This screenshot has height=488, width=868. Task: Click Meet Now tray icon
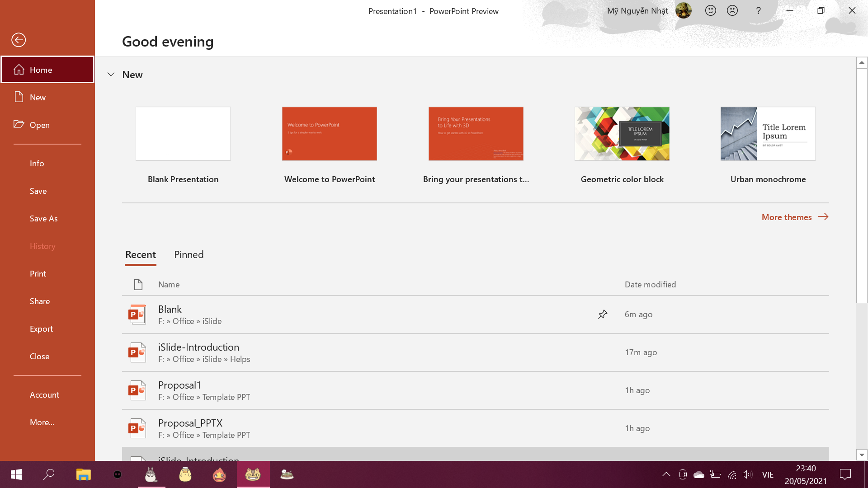(683, 474)
